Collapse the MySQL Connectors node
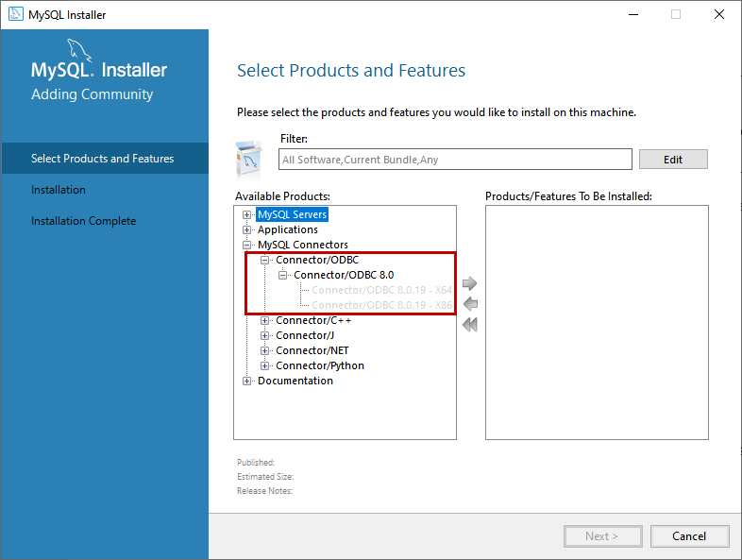The image size is (742, 560). point(246,246)
